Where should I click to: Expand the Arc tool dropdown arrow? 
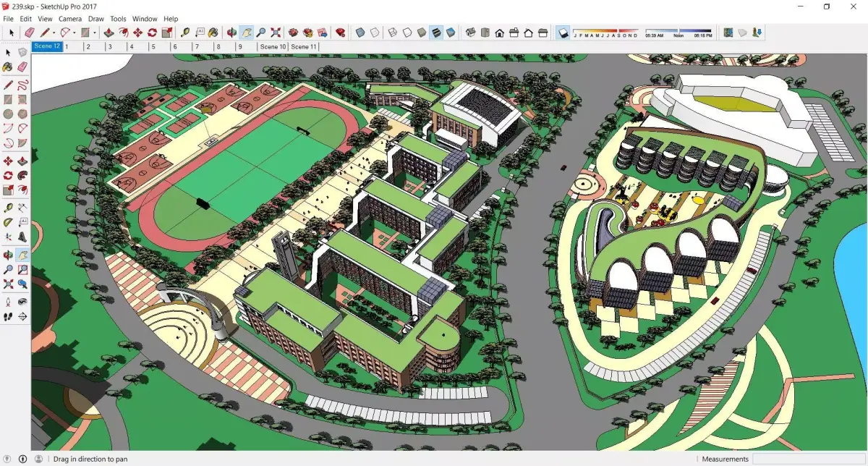(75, 33)
